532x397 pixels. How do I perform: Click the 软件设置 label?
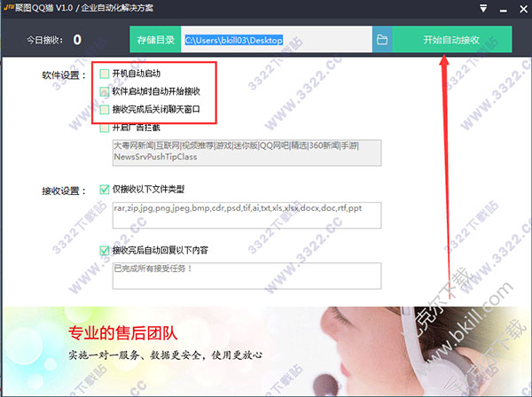64,75
